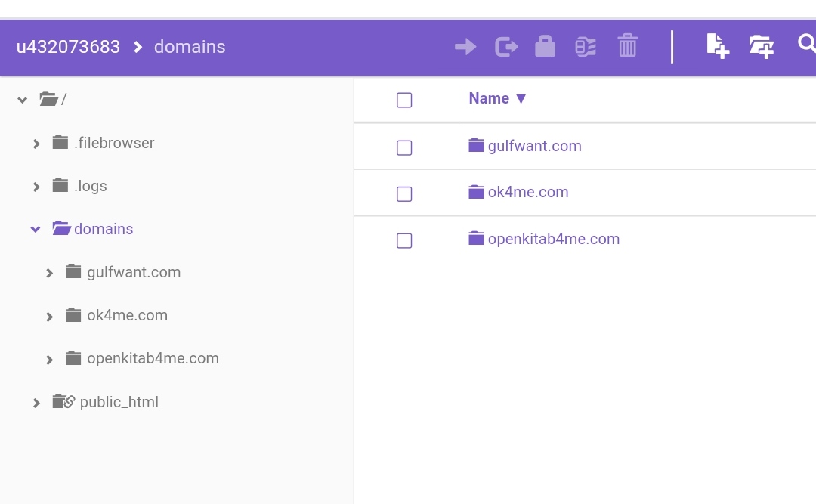Click the move arrow toolbar icon
Image resolution: width=816 pixels, height=504 pixels.
[465, 47]
